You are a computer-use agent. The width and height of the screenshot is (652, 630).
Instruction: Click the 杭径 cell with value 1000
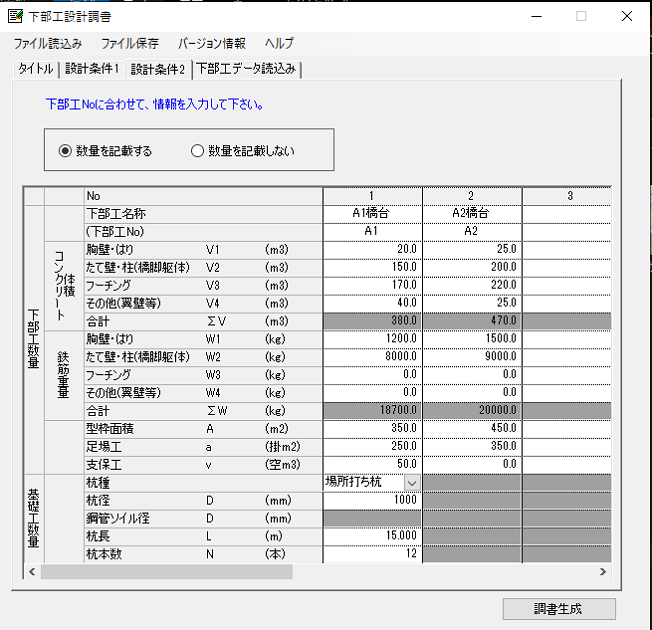point(373,500)
